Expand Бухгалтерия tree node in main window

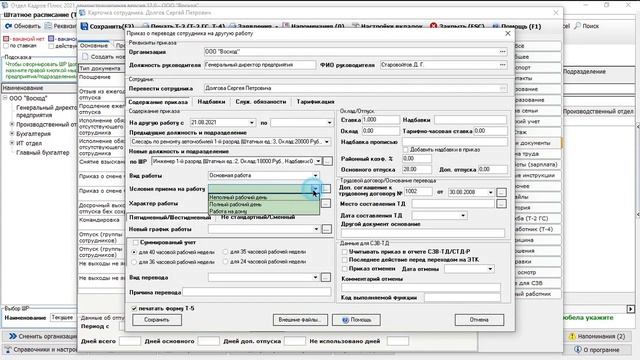(x=12, y=133)
